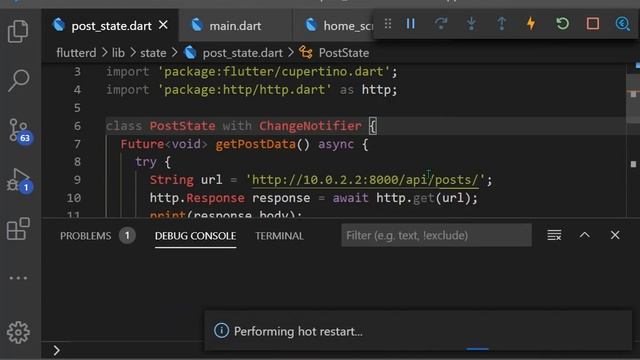Open Source Control view with 63 changes
Image resolution: width=640 pixels, height=360 pixels.
click(x=20, y=130)
